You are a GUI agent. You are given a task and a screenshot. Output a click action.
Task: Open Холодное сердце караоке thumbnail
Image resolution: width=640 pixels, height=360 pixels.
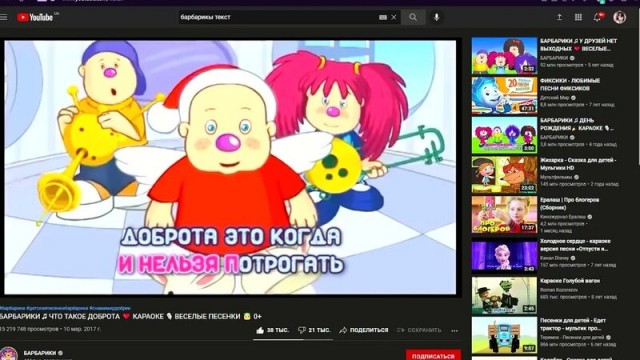pos(504,256)
